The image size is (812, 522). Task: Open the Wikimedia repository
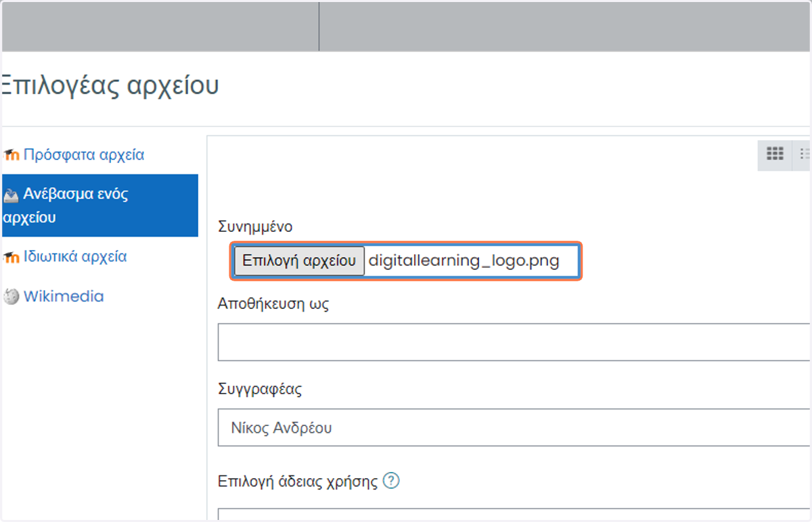(64, 296)
